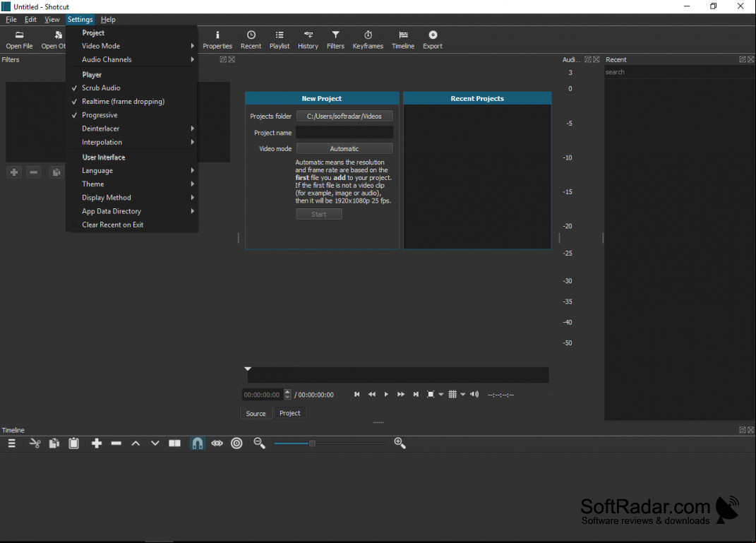Expand App Data Directory submenu
This screenshot has height=543, width=756.
coord(131,211)
